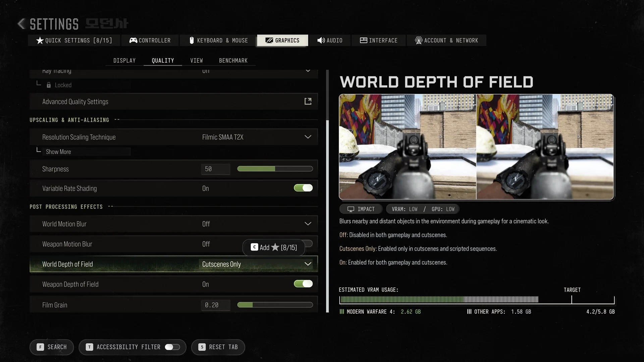Open Advanced Quality Settings external-link icon
Screen dimensions: 644x362
pos(308,101)
